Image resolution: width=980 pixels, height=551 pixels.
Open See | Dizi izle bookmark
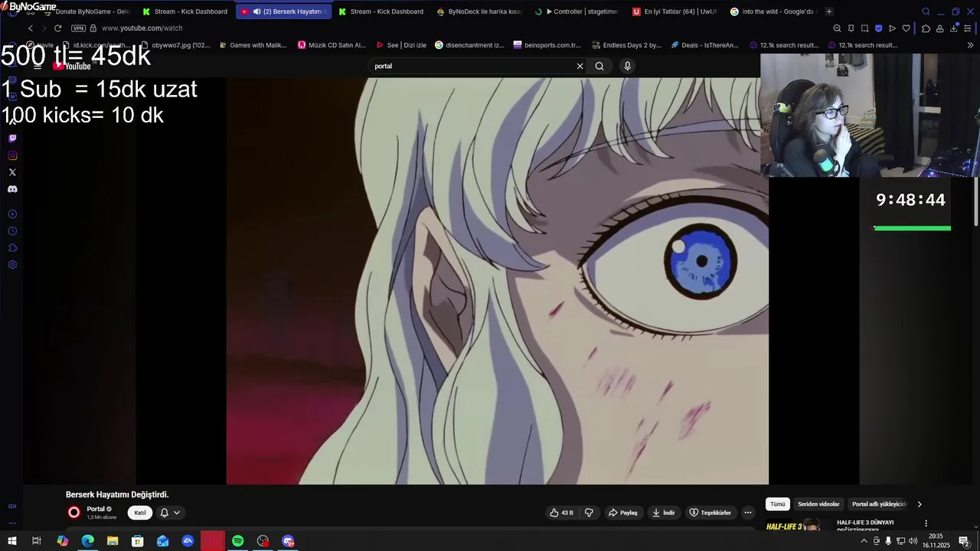click(x=401, y=45)
